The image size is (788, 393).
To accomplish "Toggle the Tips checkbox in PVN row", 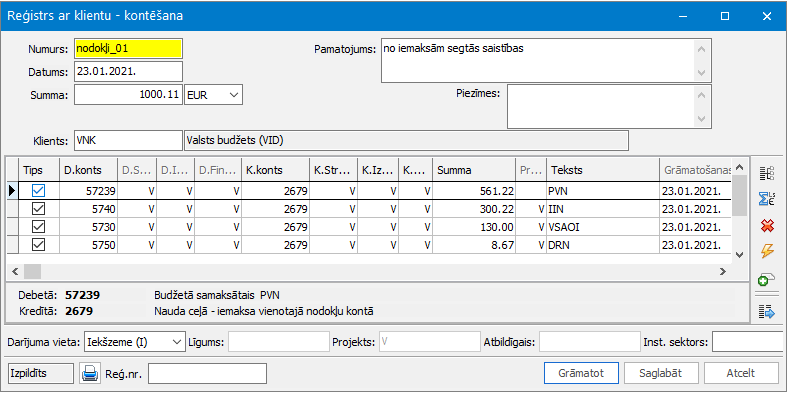I will pos(39,190).
